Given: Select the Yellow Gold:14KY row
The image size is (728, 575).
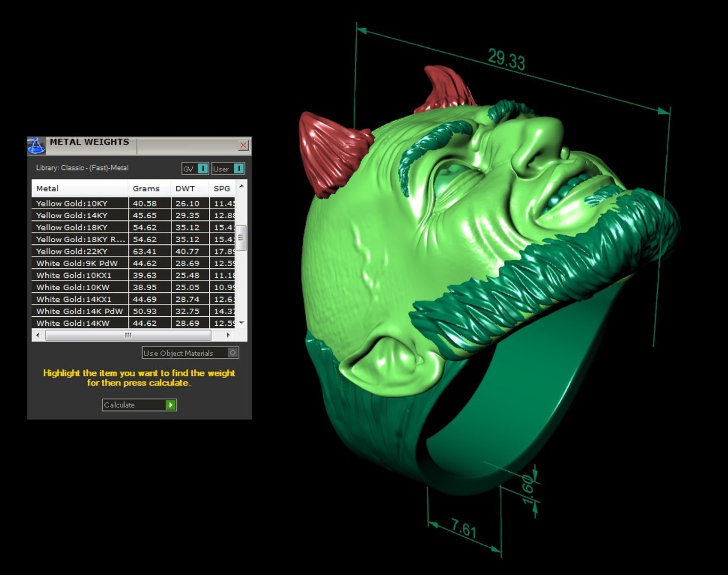Looking at the screenshot, I should pyautogui.click(x=133, y=215).
